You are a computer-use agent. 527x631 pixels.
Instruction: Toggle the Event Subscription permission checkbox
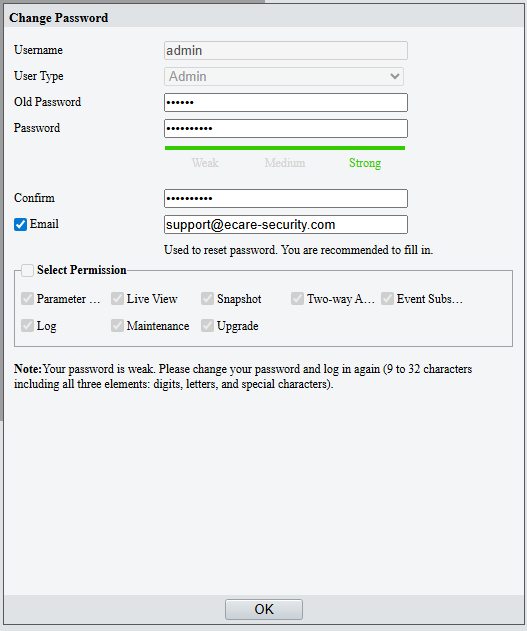point(387,299)
